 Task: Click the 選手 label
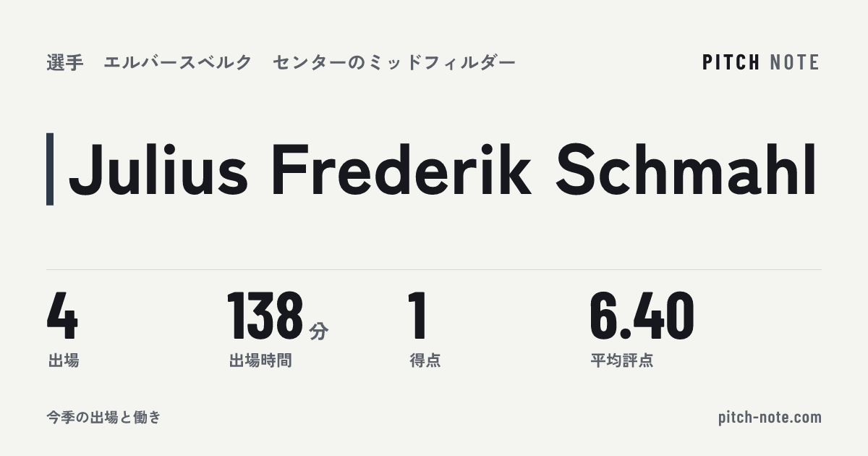coord(65,63)
